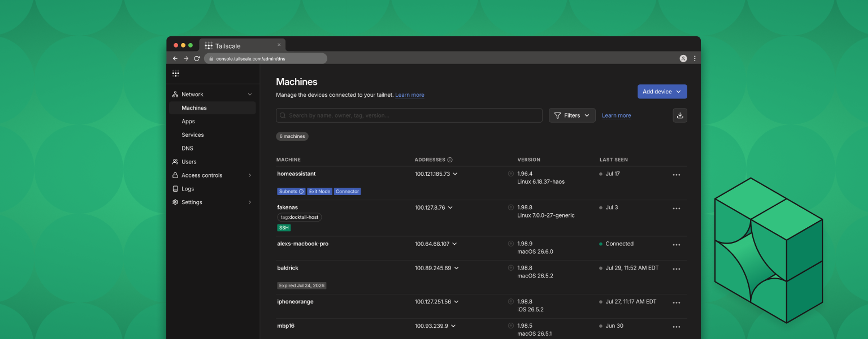868x339 pixels.
Task: Reload the page with the refresh icon
Action: click(x=197, y=58)
